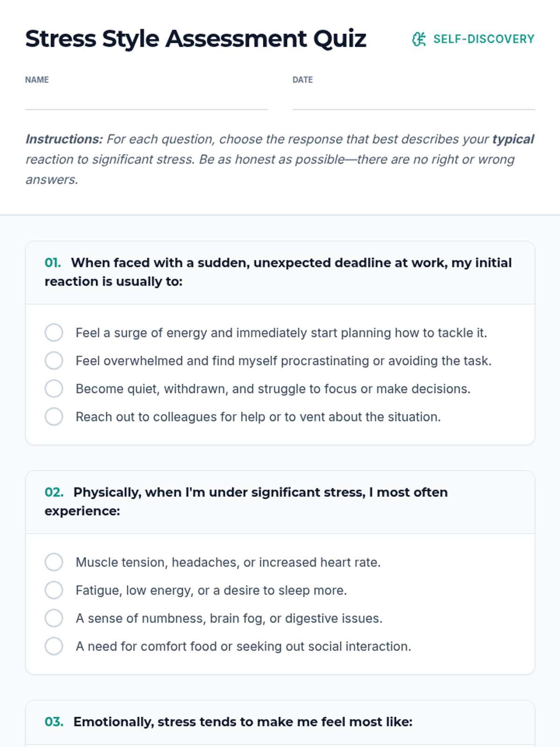Pick 'A sense of numbness' option
This screenshot has height=747, width=560.
pos(54,618)
